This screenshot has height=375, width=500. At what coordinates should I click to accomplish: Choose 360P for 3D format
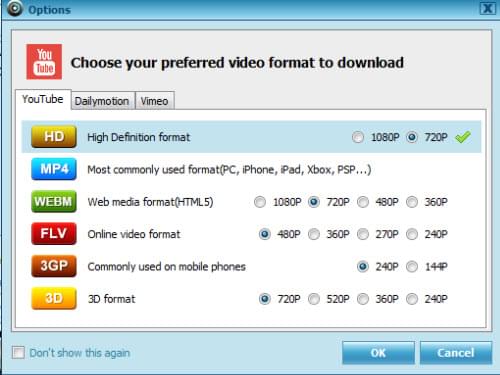pyautogui.click(x=363, y=299)
